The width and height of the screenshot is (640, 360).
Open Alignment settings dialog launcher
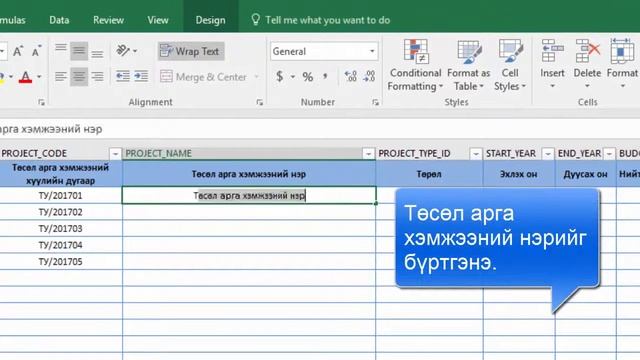click(260, 102)
